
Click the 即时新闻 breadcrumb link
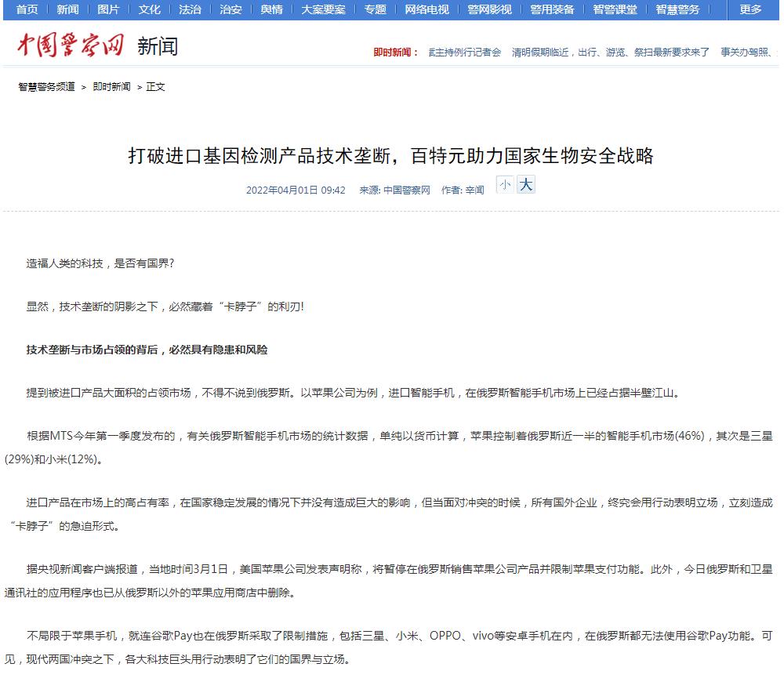112,87
